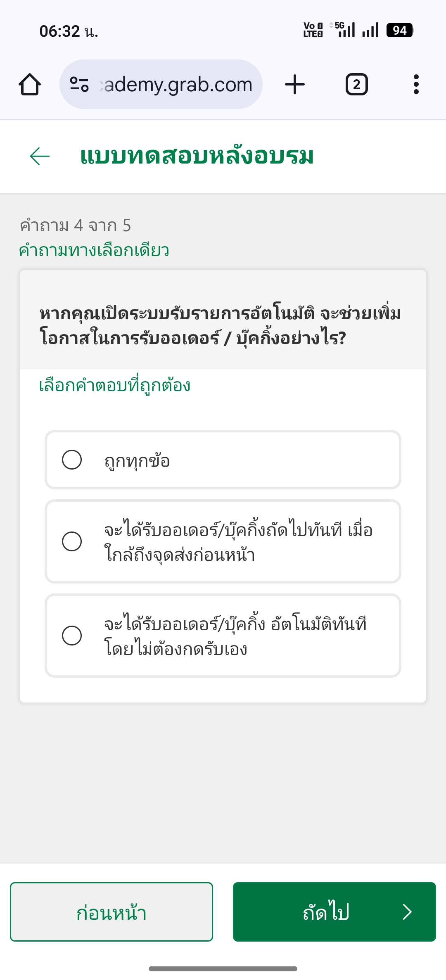Image resolution: width=446 pixels, height=980 pixels.
Task: Select option จะได้รับออเดอร์/บุ๊คกิ้งถัดไปทันที
Action: click(223, 541)
